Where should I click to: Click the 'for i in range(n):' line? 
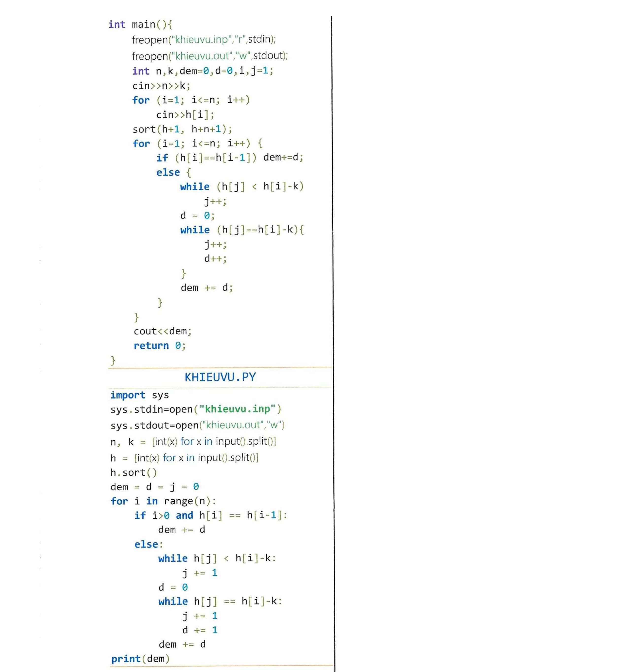point(163,501)
